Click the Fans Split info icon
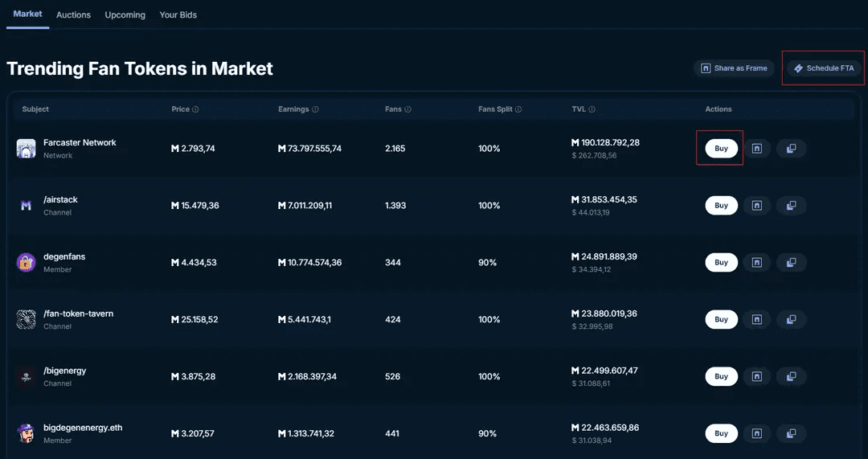Image resolution: width=868 pixels, height=459 pixels. 518,109
